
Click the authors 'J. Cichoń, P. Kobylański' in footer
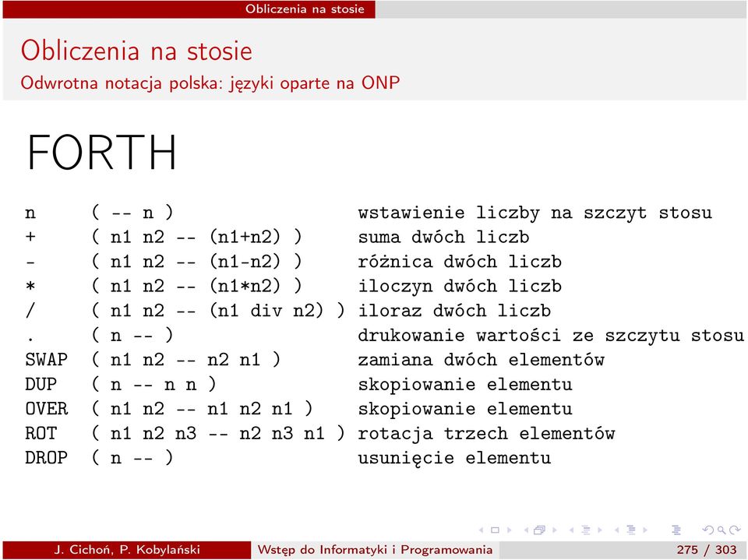click(127, 550)
